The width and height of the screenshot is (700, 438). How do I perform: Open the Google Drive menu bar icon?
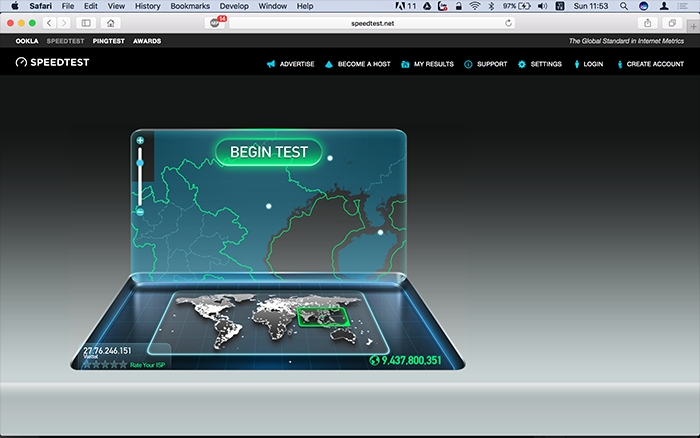pos(427,6)
